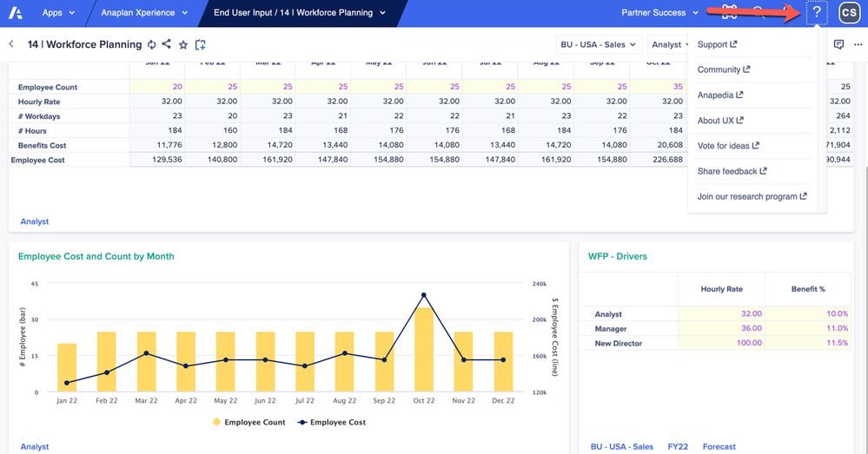Click Hourly Rate column header in WFP Drivers
The width and height of the screenshot is (868, 454).
pyautogui.click(x=721, y=289)
